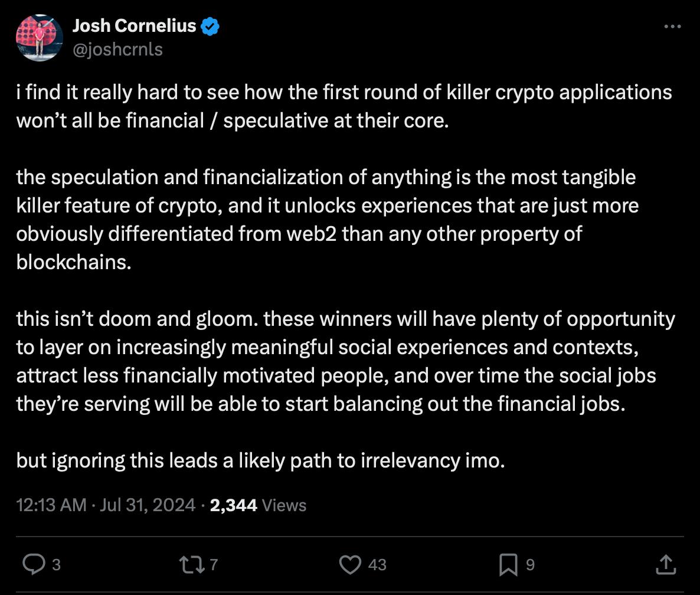Open Josh Cornelius profile picture
The width and height of the screenshot is (700, 595).
(x=39, y=38)
